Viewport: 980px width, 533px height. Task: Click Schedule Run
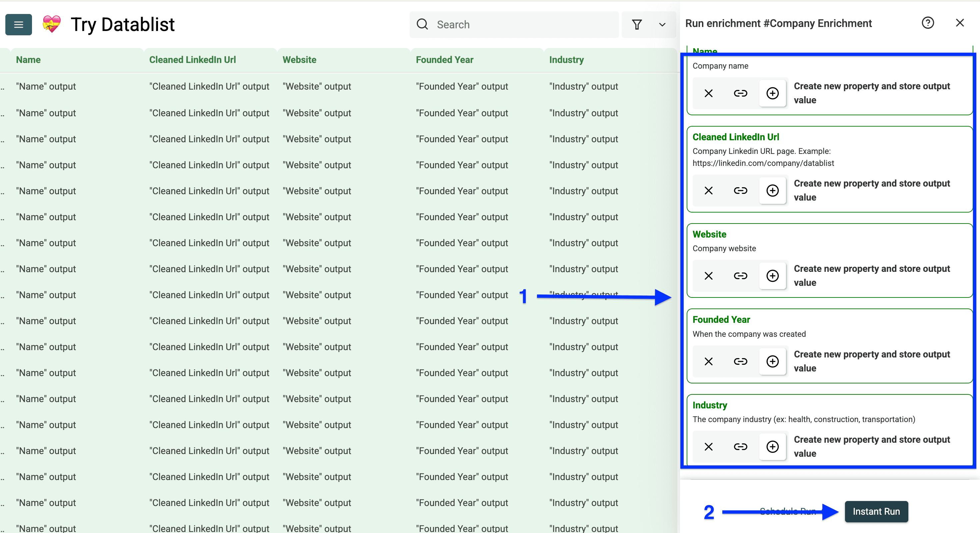click(x=787, y=511)
